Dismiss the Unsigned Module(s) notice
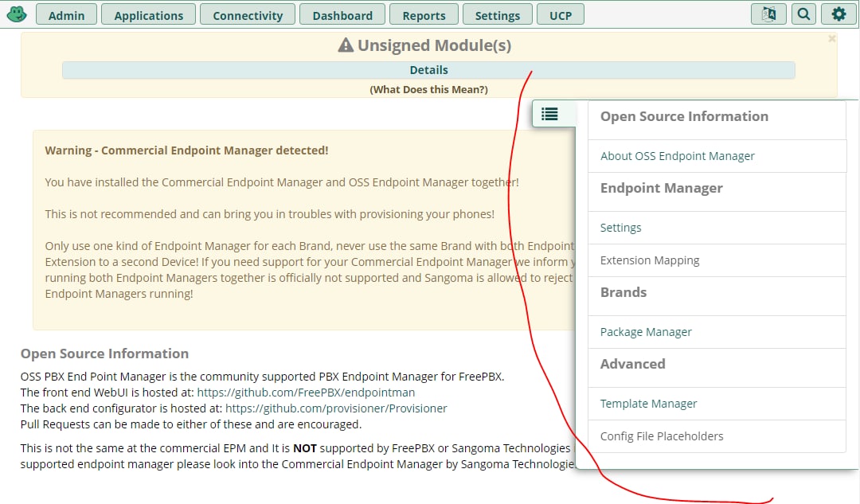 click(832, 38)
